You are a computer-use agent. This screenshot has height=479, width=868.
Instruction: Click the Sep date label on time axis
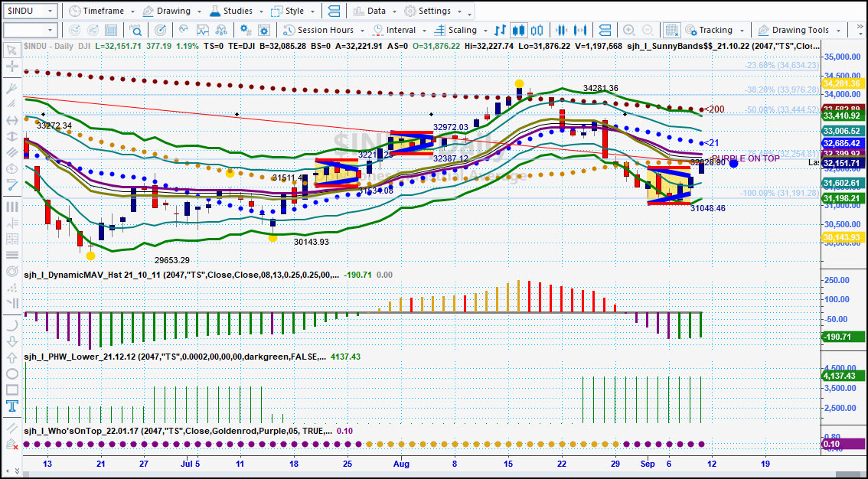pos(648,464)
